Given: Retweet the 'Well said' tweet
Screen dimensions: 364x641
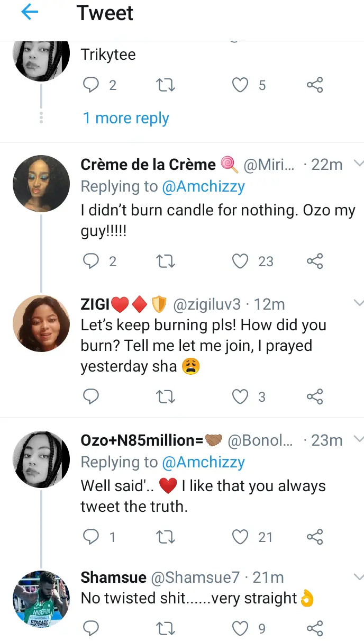Looking at the screenshot, I should click(x=166, y=537).
